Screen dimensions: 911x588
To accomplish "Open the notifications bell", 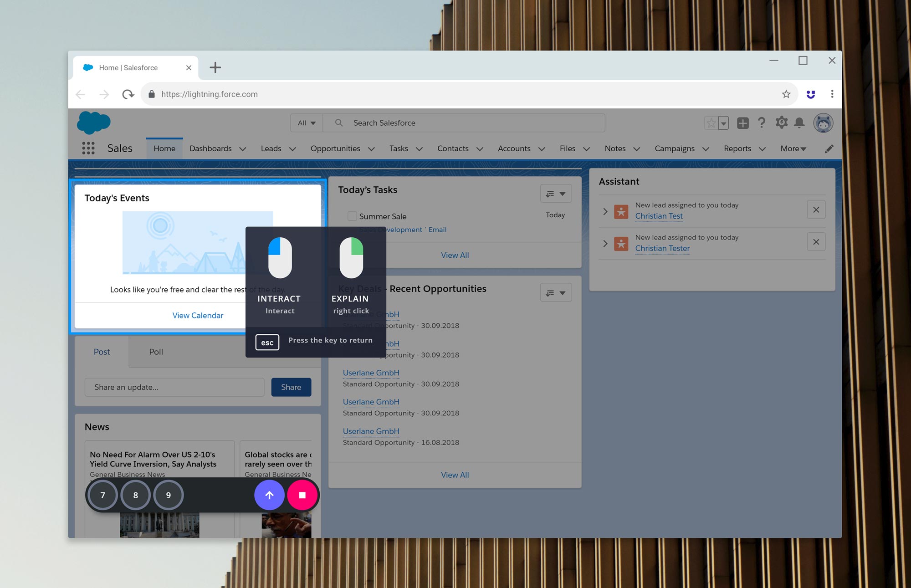I will tap(799, 123).
